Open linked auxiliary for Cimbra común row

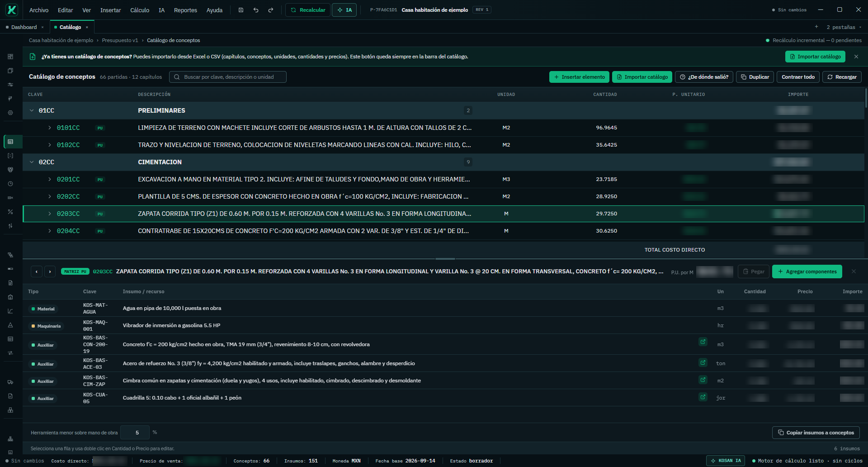coord(703,380)
